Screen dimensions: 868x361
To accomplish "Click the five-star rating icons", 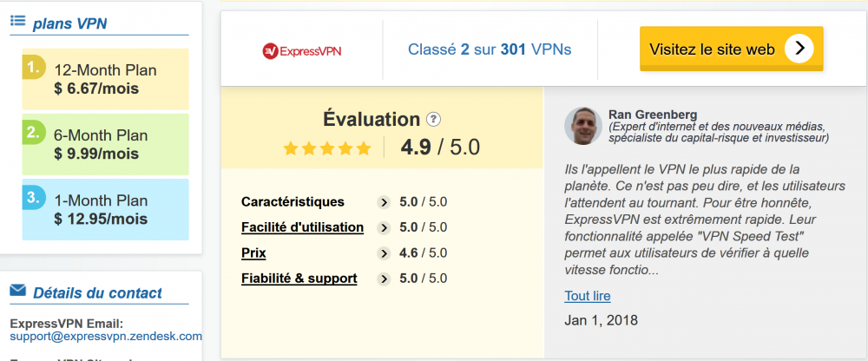I will pyautogui.click(x=327, y=148).
